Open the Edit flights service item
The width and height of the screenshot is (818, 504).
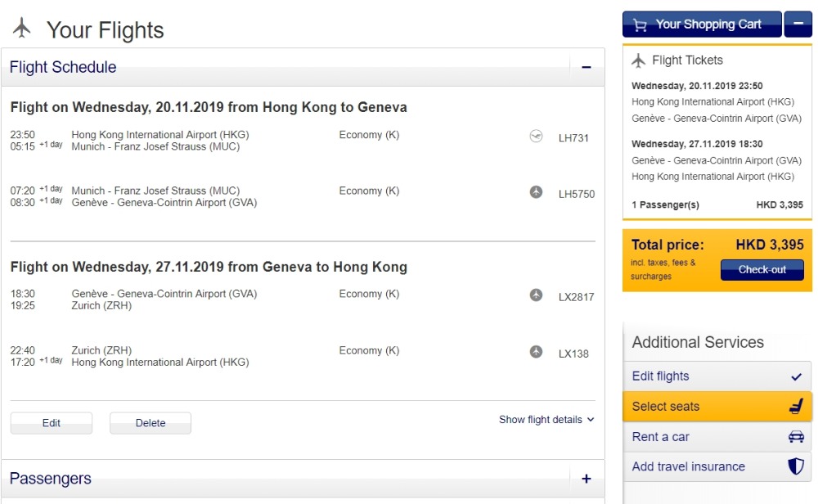(x=661, y=376)
